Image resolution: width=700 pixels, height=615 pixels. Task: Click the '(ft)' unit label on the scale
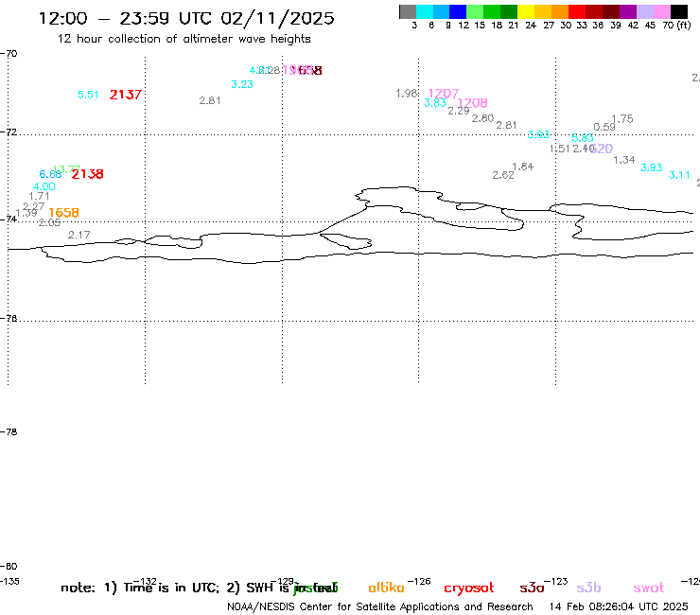(684, 26)
